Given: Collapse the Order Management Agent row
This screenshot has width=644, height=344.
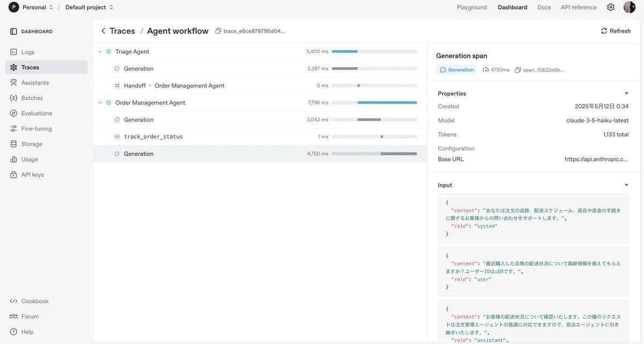Looking at the screenshot, I should pyautogui.click(x=100, y=103).
